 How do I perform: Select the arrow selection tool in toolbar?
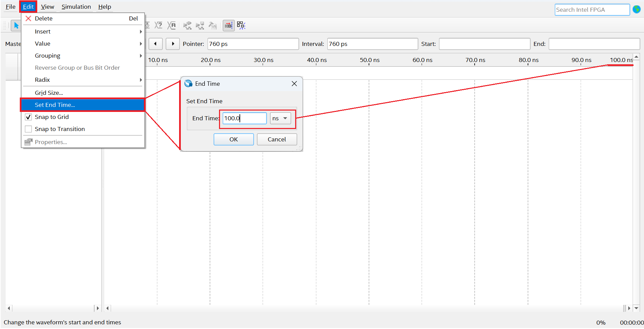coord(16,25)
